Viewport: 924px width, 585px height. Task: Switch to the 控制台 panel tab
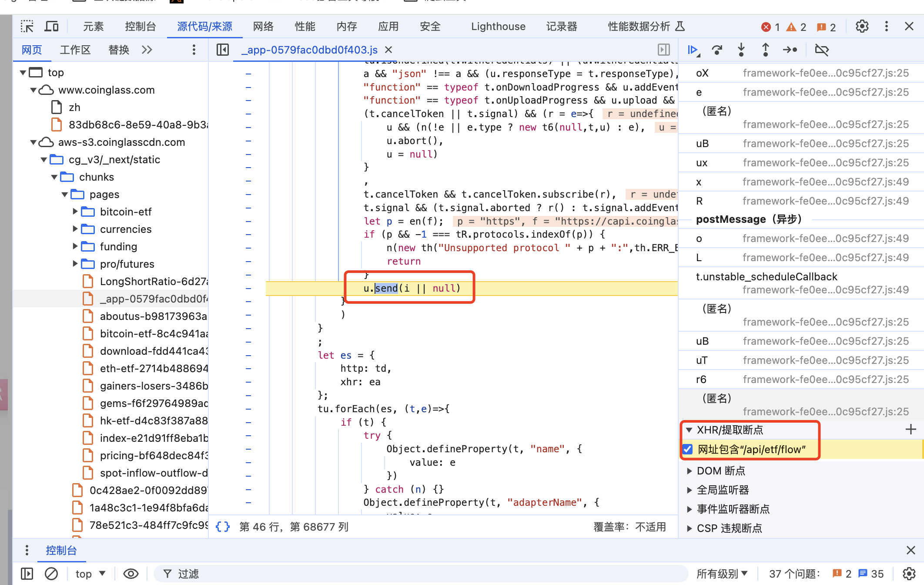[140, 27]
